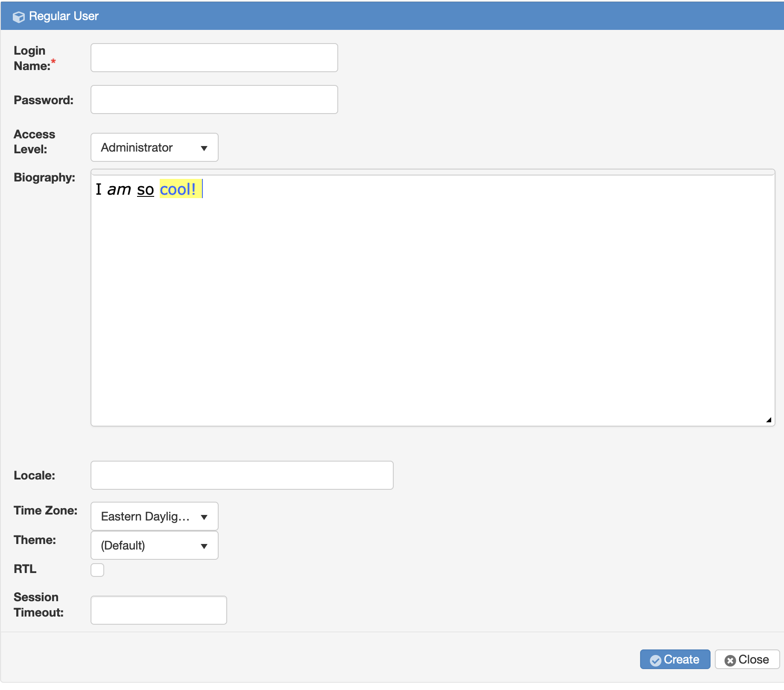The height and width of the screenshot is (690, 784).
Task: Focus the Locale input field
Action: pyautogui.click(x=242, y=475)
